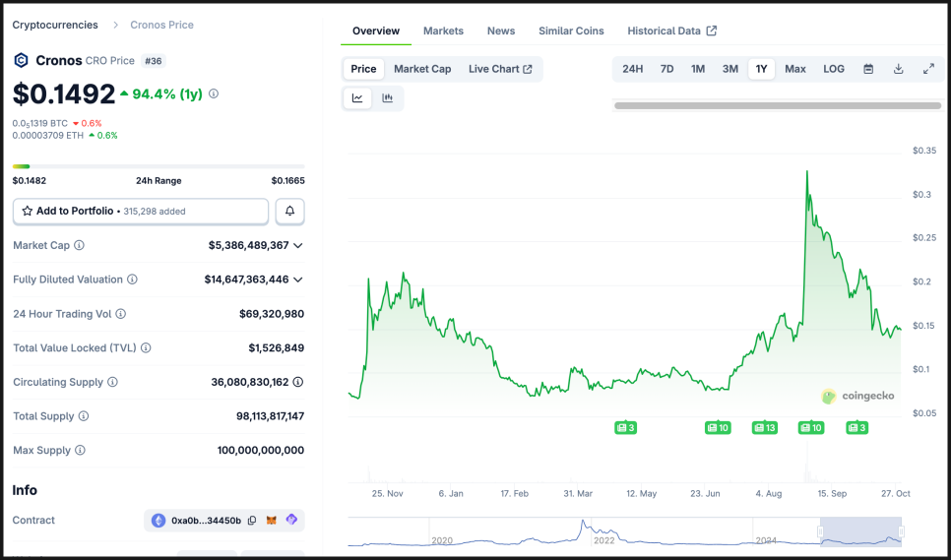Click the price alert bell icon
This screenshot has width=951, height=560.
point(290,212)
